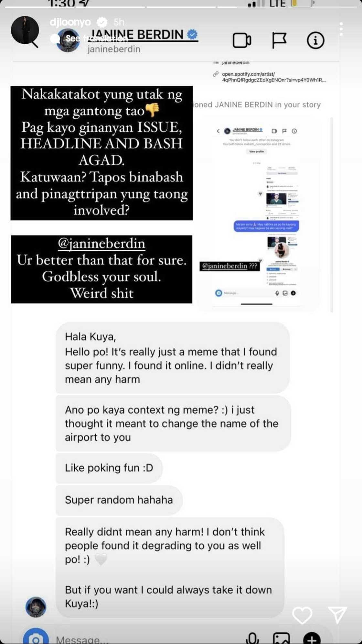
Task: Open the Spotify artist link
Action: [x=273, y=77]
